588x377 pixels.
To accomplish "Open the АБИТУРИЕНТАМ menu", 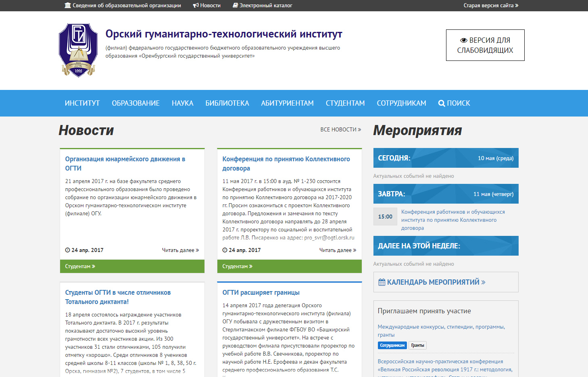I will (288, 103).
